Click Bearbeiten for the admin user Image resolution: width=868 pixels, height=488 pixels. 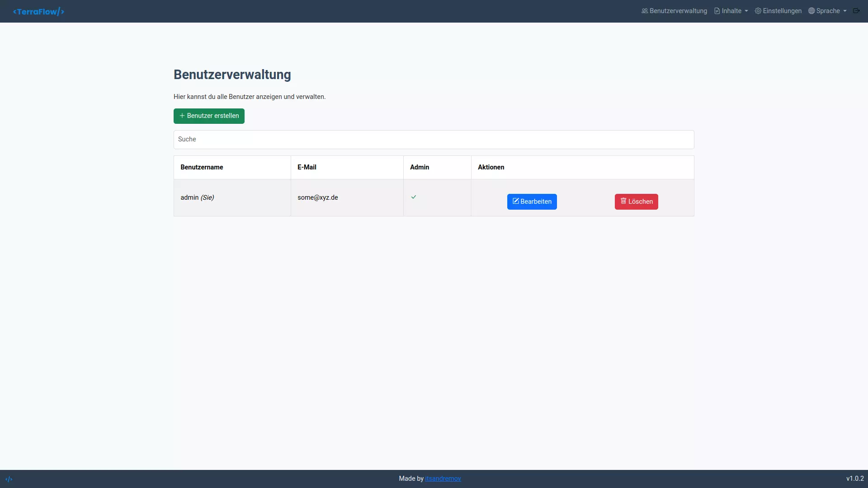pyautogui.click(x=532, y=202)
